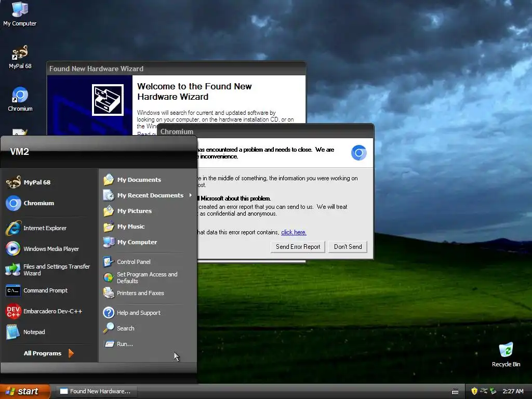Click Don't Send button

pos(348,247)
